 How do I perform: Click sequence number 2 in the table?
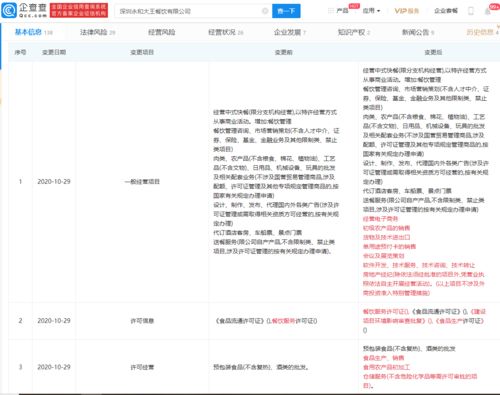(20, 320)
